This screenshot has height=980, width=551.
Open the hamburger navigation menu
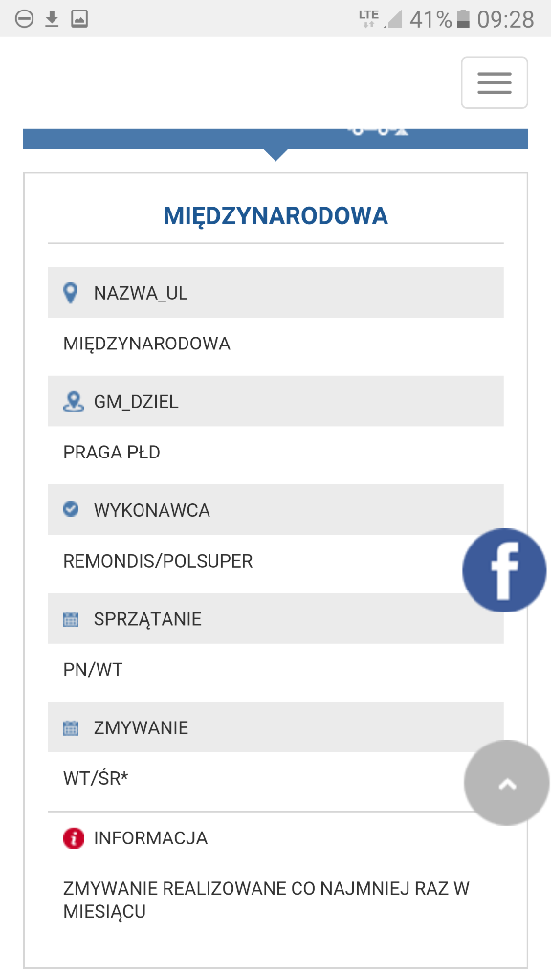495,82
